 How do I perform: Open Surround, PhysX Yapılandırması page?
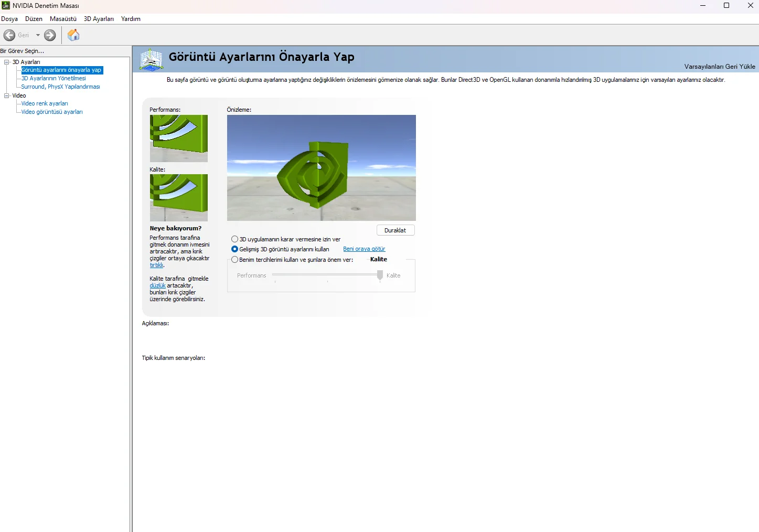coord(60,87)
